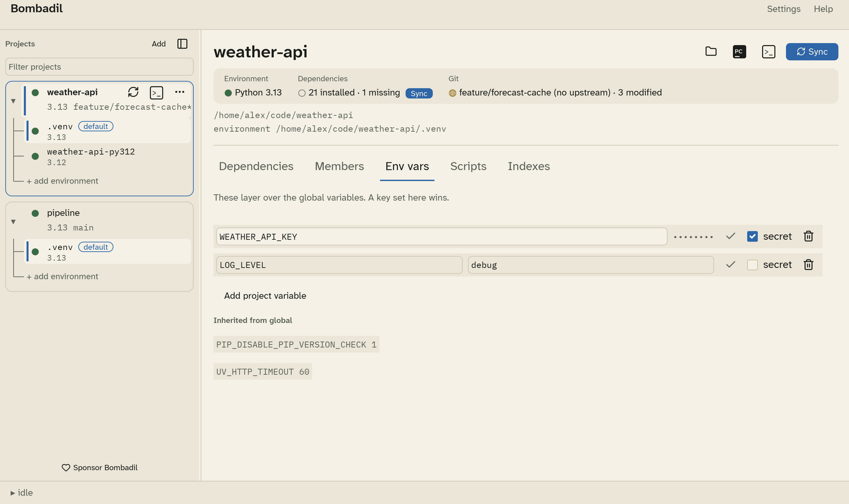Viewport: 849px width, 504px height.
Task: Focus the Filter projects field
Action: [x=99, y=67]
